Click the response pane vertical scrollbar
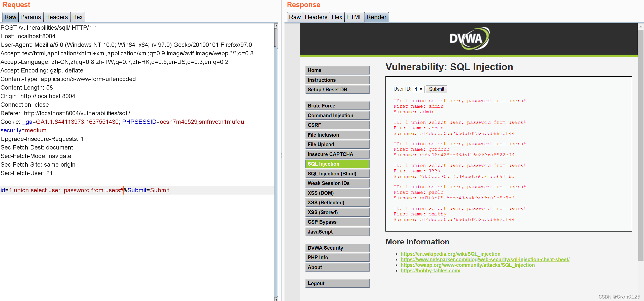The width and height of the screenshot is (644, 301). (640, 145)
